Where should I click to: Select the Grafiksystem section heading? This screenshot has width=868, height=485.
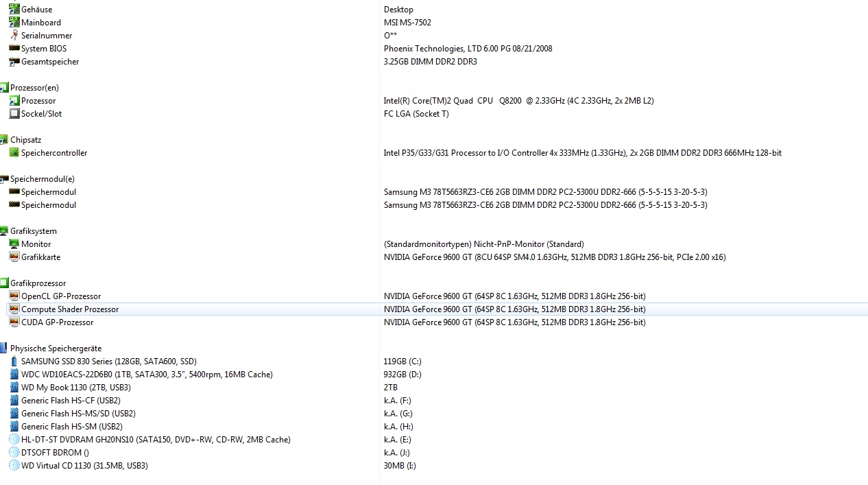[34, 231]
